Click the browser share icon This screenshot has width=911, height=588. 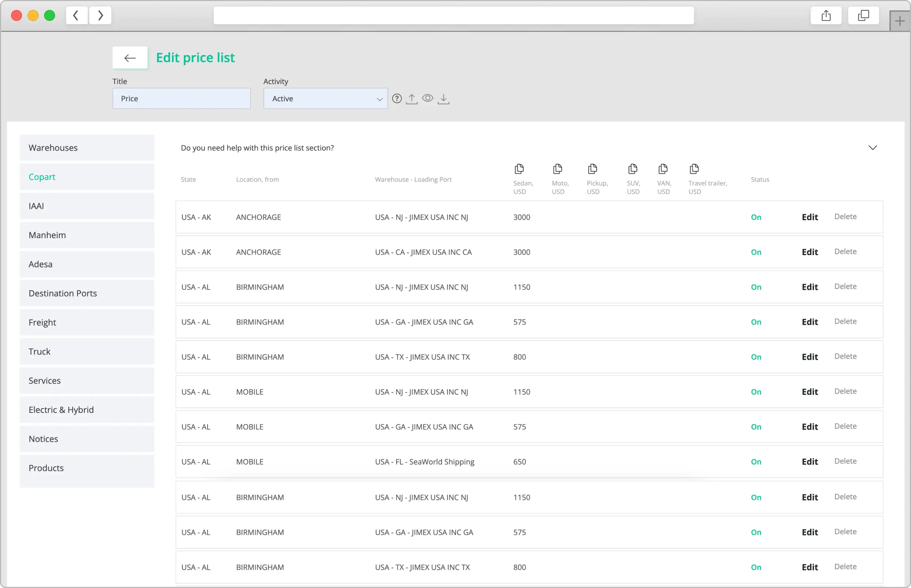pyautogui.click(x=826, y=16)
